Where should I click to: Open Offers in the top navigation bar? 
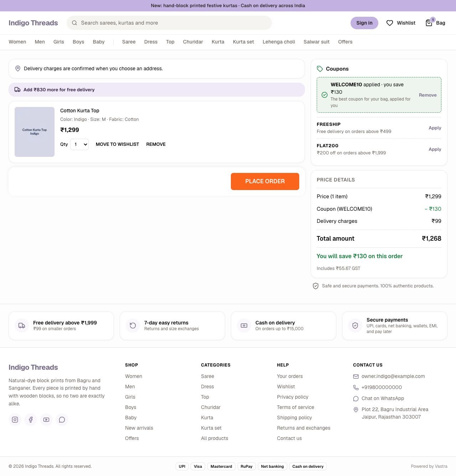(345, 42)
